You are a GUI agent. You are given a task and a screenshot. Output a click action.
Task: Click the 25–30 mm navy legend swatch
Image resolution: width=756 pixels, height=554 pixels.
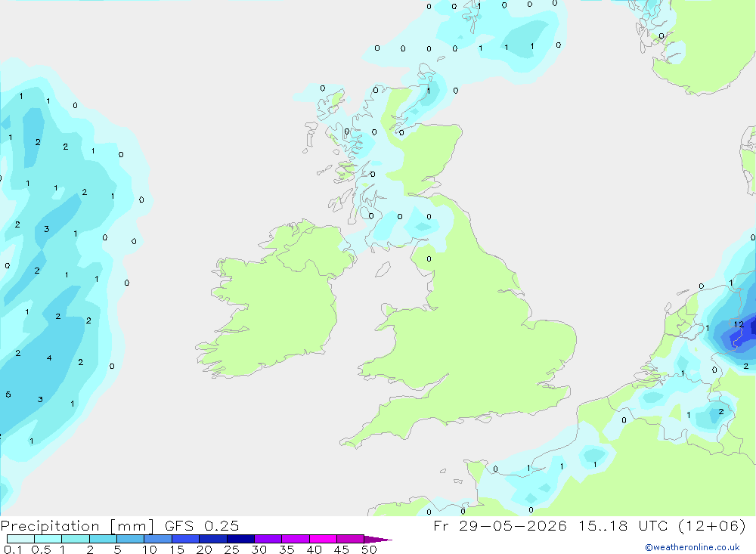pos(240,539)
